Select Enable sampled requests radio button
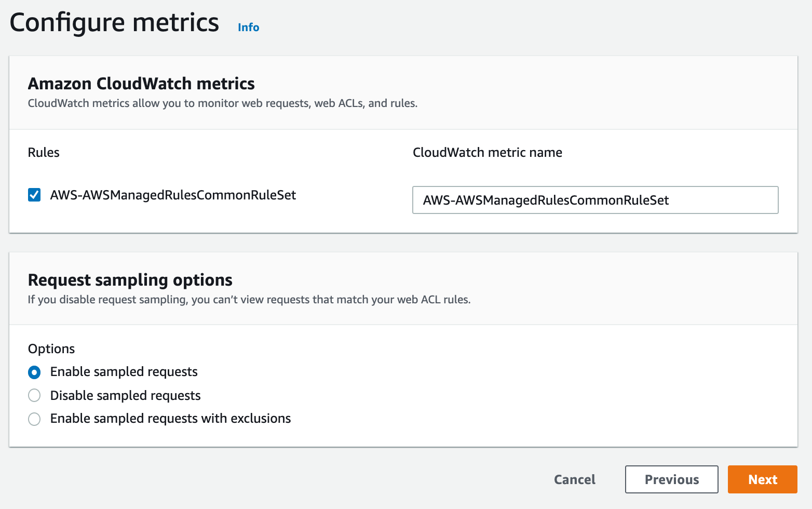 (x=34, y=372)
